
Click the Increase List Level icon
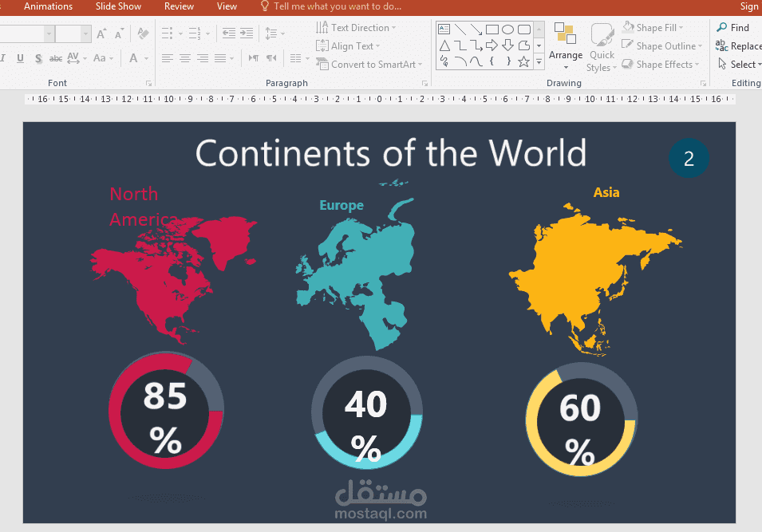[x=247, y=33]
